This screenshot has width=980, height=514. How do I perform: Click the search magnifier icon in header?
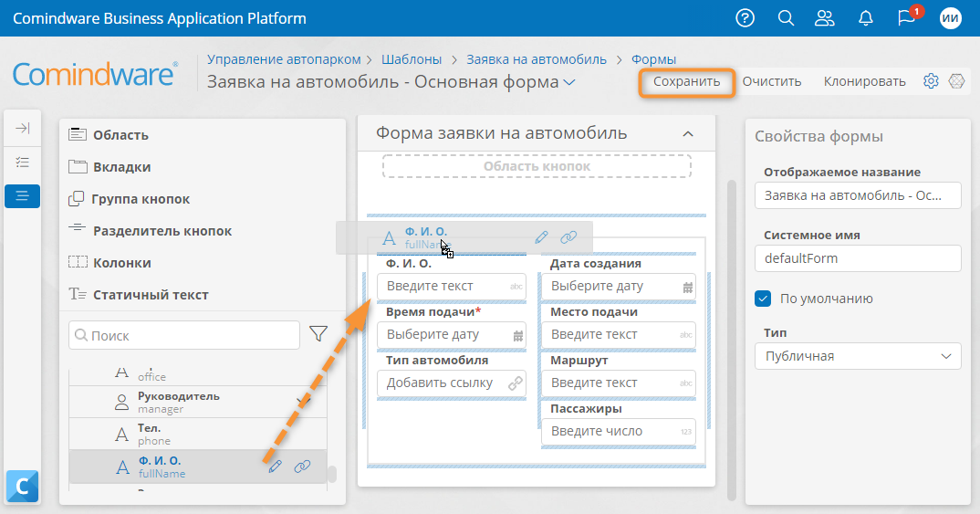(786, 18)
